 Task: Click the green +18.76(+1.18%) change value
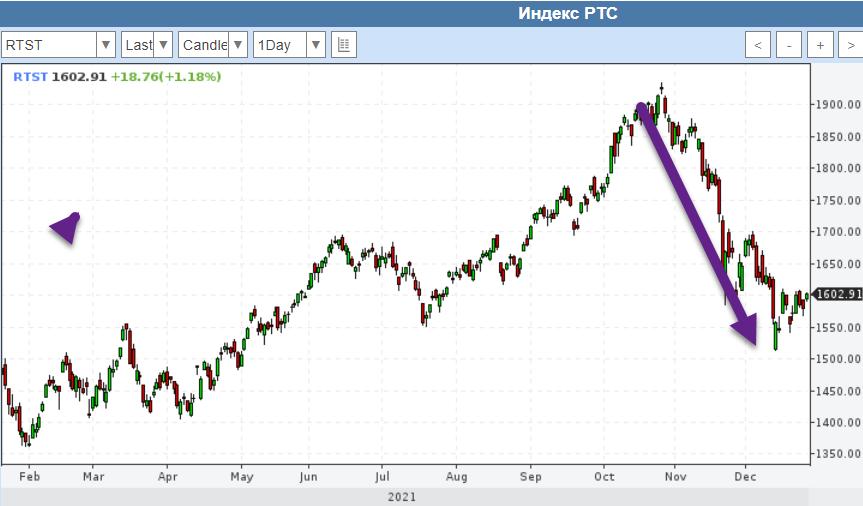[x=166, y=76]
